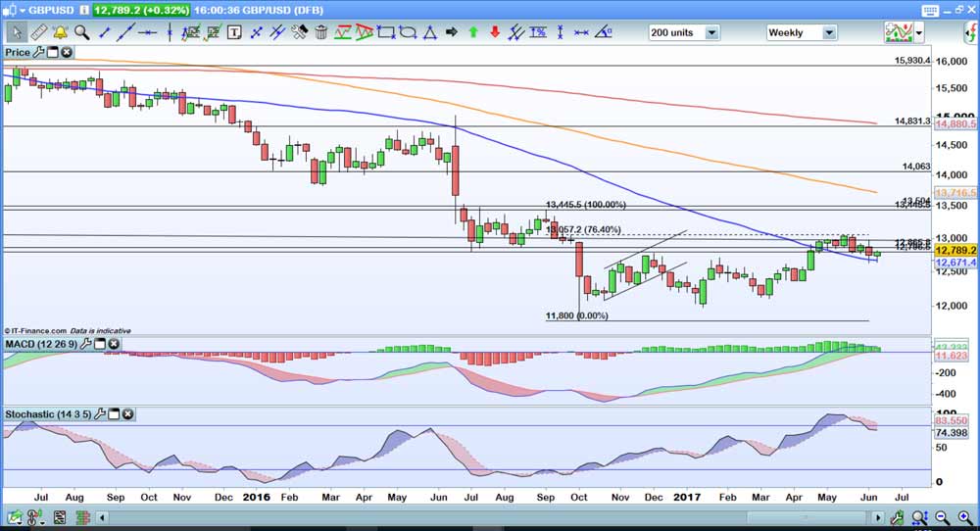
Task: Open the 200 units dropdown
Action: point(711,32)
